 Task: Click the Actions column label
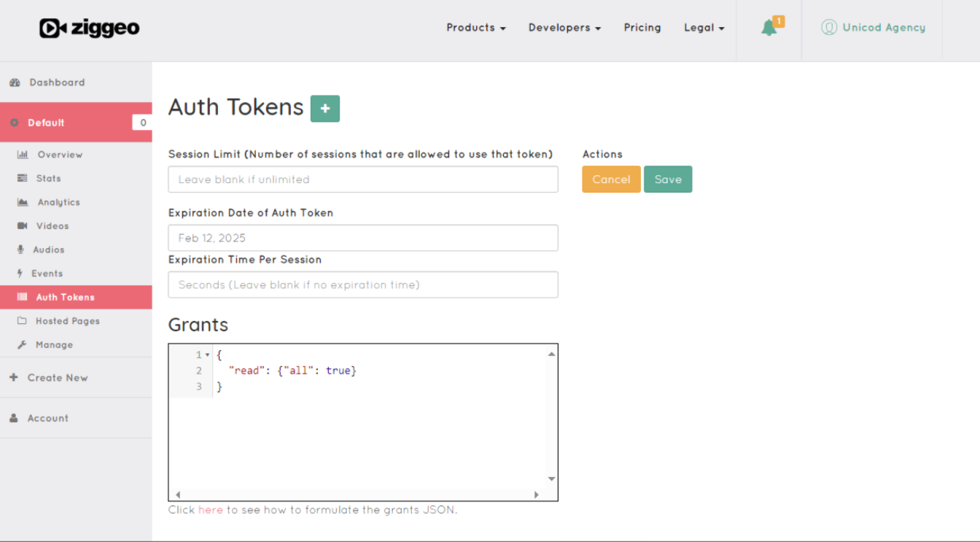click(602, 154)
